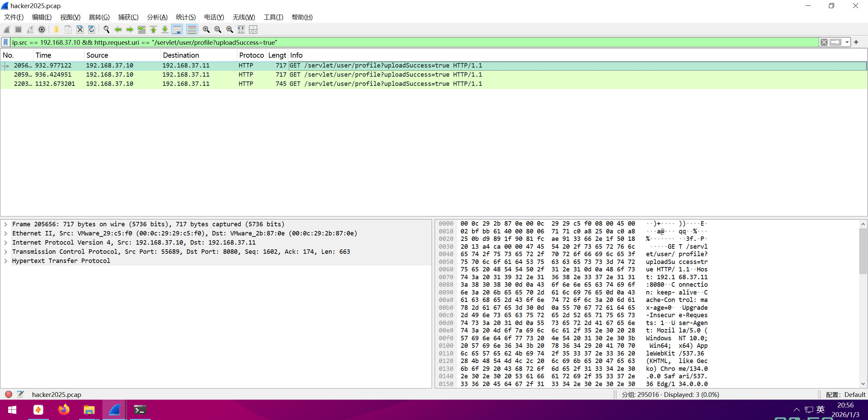Click the find packet magnifier icon
Screen dimensions: 868x420
click(x=106, y=30)
